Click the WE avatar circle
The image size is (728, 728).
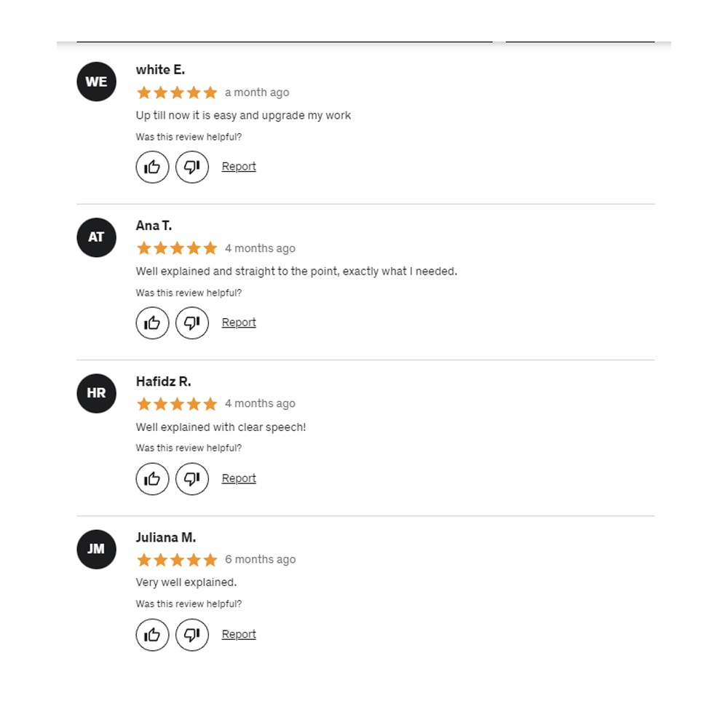tap(96, 82)
